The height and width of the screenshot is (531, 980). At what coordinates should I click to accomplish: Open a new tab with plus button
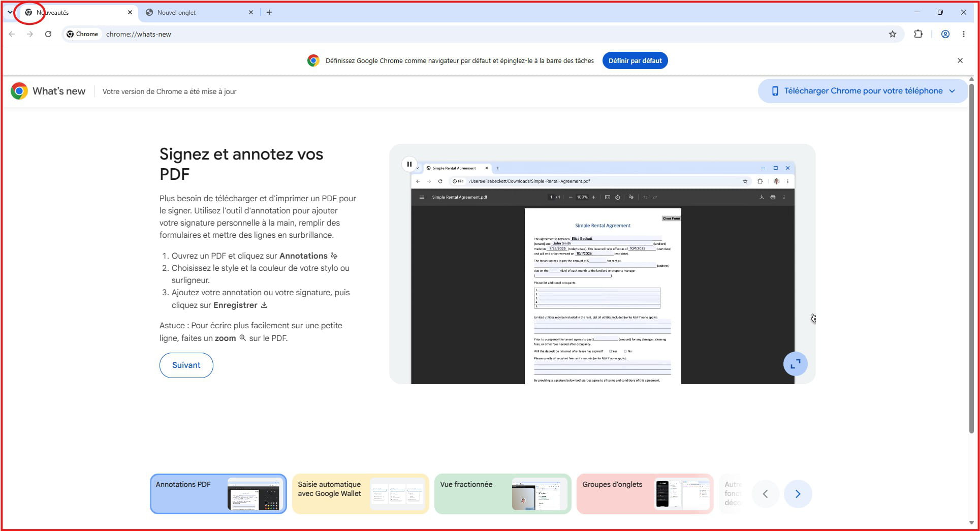269,12
